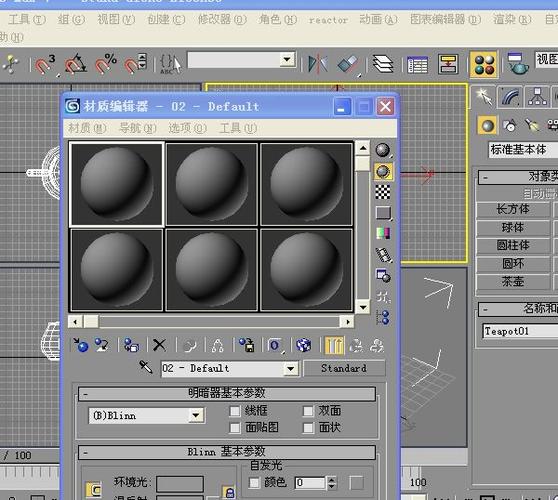Click the Sample UV Tiling icon
558x500 pixels.
click(x=384, y=213)
